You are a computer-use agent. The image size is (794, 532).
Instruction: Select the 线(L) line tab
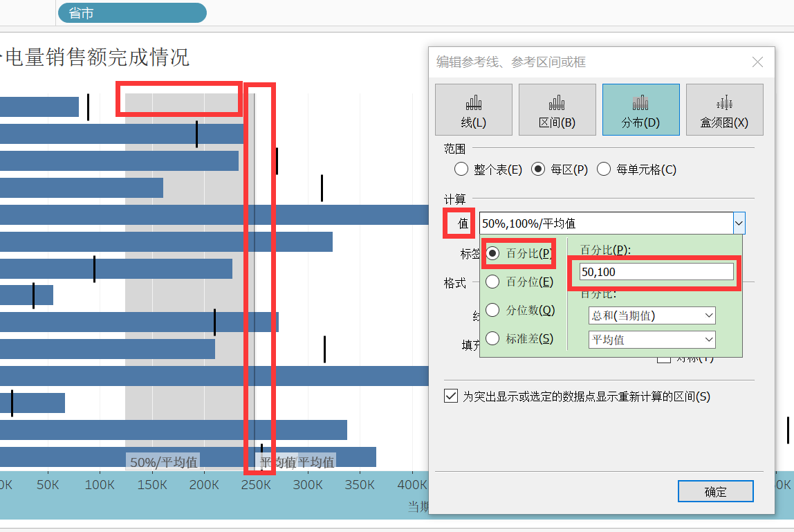pyautogui.click(x=474, y=109)
